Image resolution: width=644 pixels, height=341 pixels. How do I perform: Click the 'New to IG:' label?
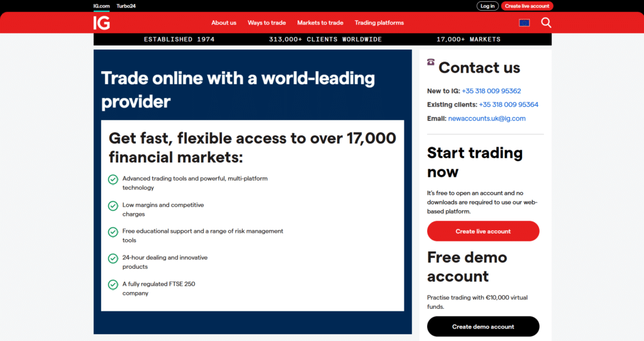point(443,91)
